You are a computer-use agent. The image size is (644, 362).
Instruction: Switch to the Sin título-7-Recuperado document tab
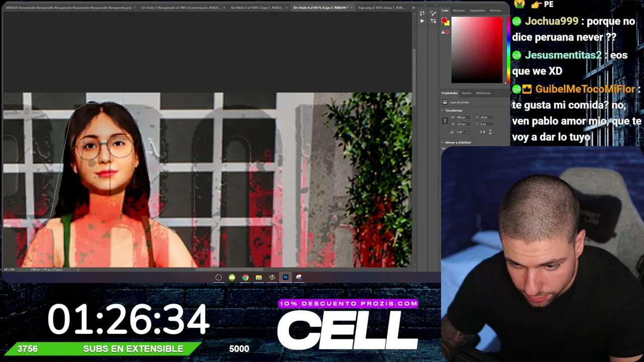tap(181, 8)
